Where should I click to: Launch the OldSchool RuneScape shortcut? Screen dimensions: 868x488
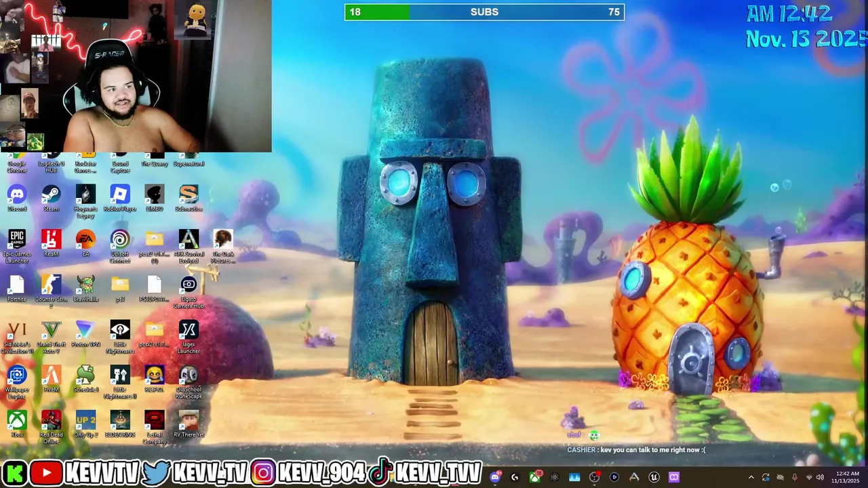(189, 382)
